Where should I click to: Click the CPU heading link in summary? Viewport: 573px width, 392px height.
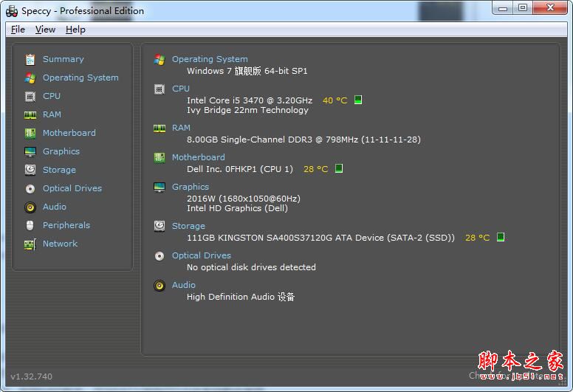[181, 89]
